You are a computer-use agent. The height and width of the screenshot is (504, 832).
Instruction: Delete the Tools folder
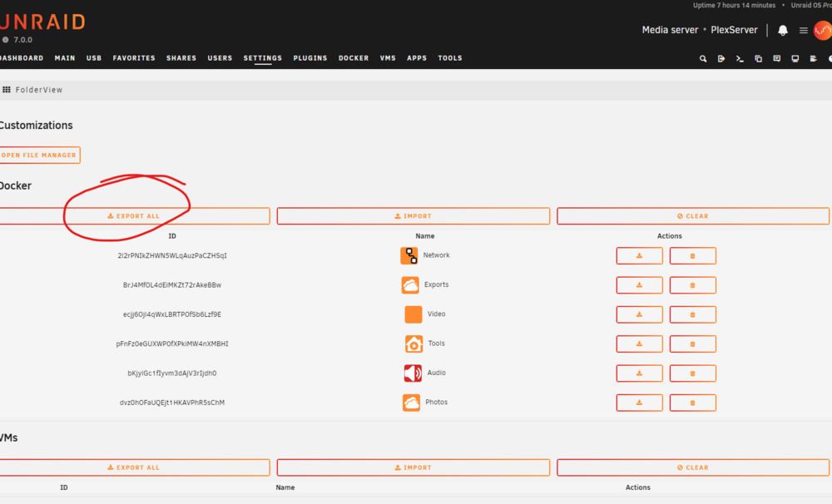pos(692,343)
